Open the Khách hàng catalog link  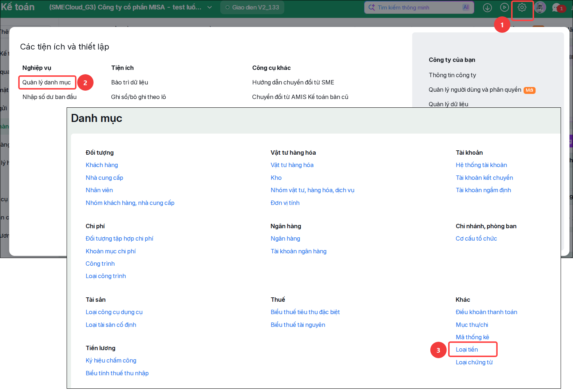[102, 165]
